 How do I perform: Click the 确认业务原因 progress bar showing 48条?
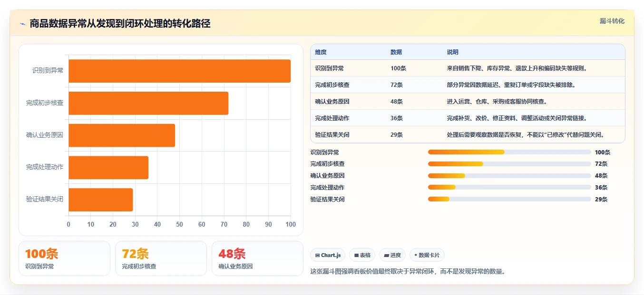tap(509, 176)
